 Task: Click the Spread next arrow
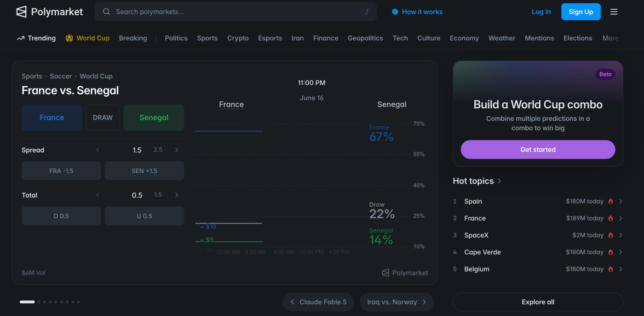pos(177,150)
